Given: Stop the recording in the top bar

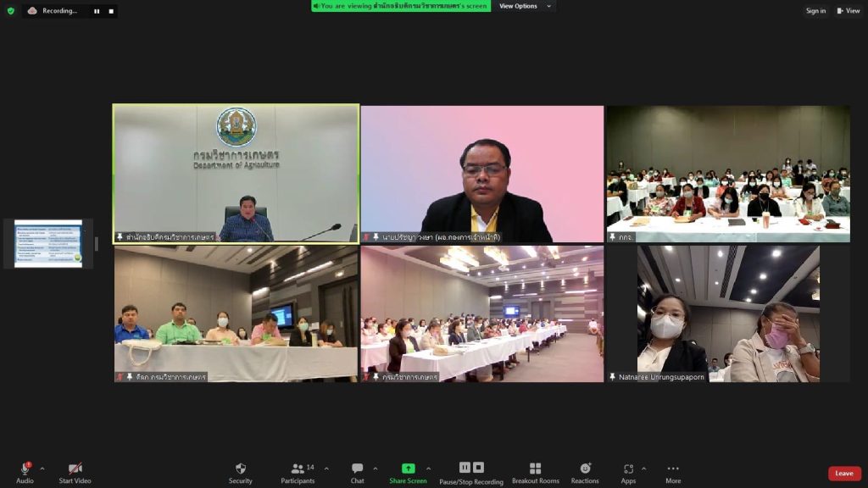Looking at the screenshot, I should coord(109,11).
